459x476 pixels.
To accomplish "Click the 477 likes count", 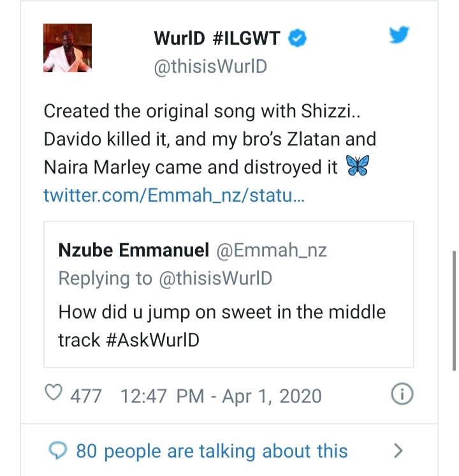I will click(85, 396).
